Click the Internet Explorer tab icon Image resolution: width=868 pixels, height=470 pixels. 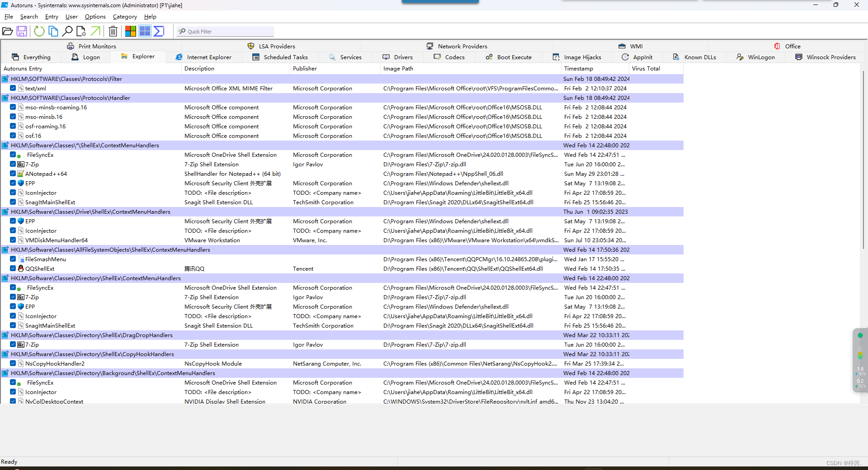tap(179, 57)
